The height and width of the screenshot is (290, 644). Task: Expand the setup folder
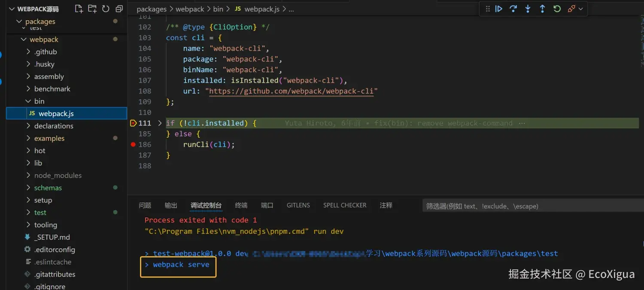(x=28, y=200)
